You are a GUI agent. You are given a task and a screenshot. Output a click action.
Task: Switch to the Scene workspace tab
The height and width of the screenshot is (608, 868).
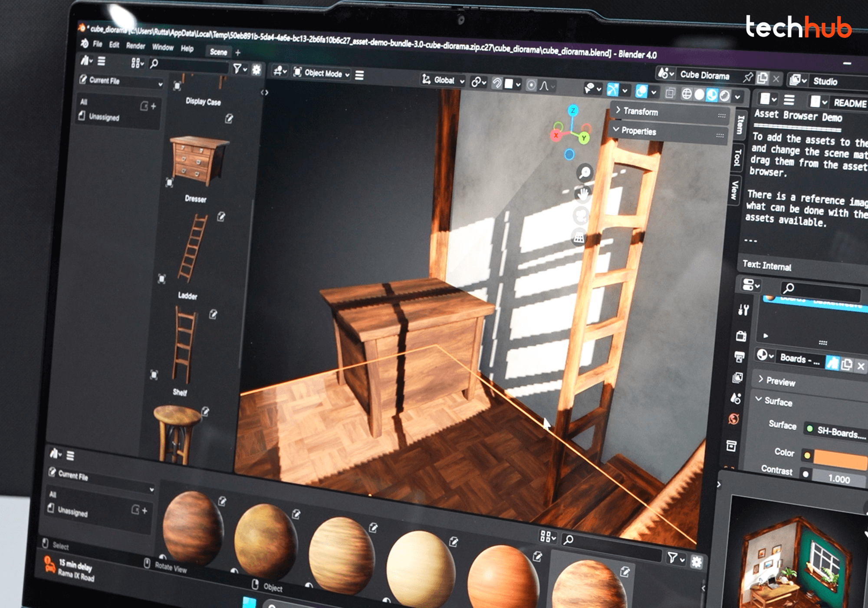pyautogui.click(x=218, y=52)
